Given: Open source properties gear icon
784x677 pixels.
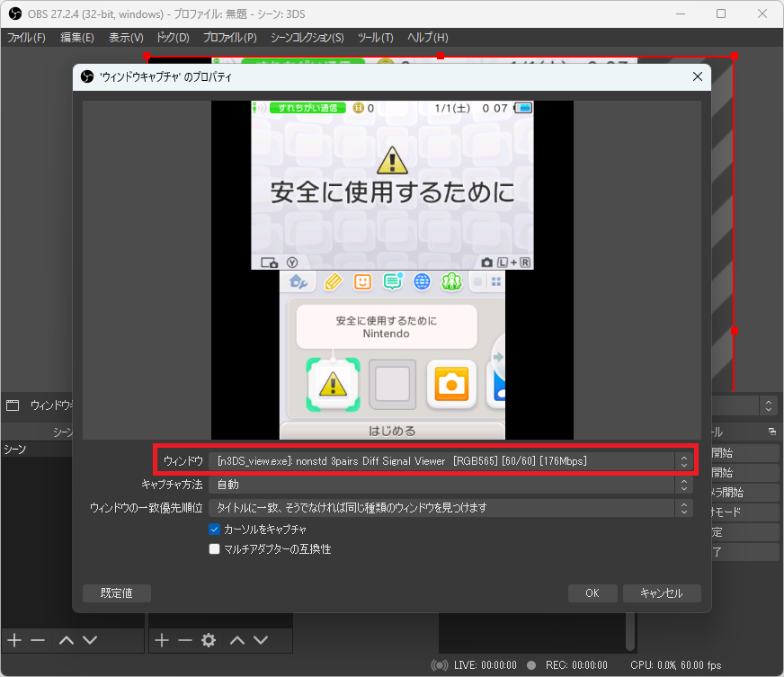Looking at the screenshot, I should 209,640.
